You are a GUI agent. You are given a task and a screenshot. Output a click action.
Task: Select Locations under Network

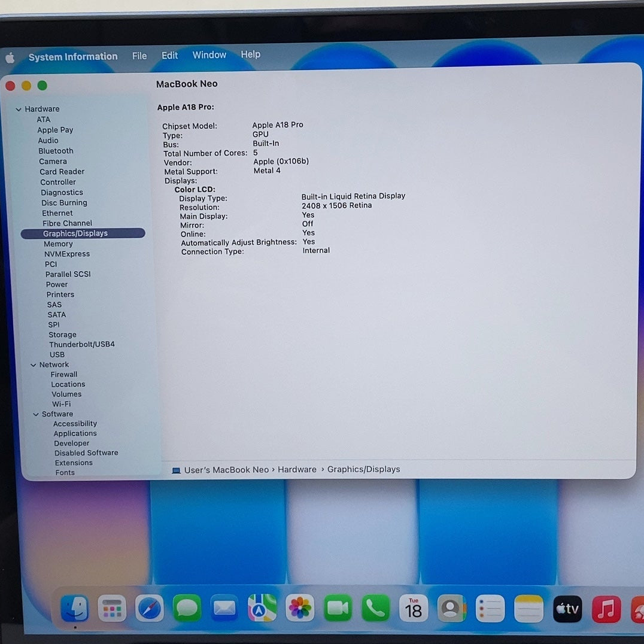[68, 384]
